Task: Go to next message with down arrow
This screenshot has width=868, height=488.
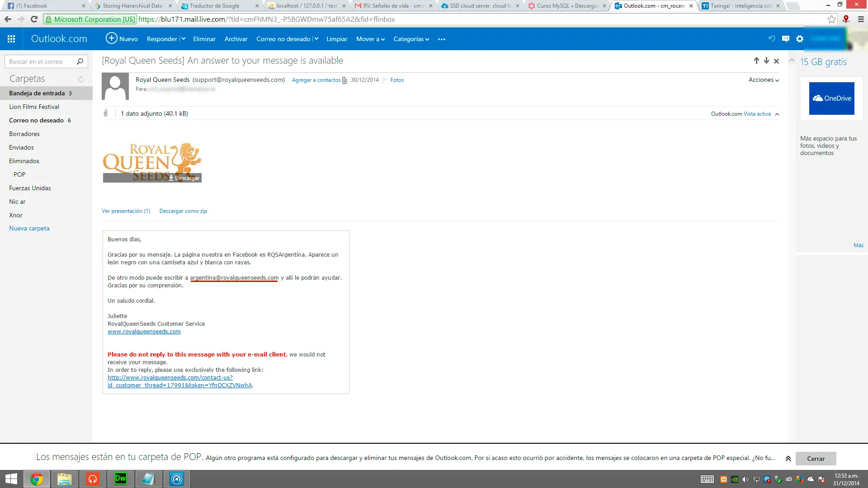Action: (766, 61)
